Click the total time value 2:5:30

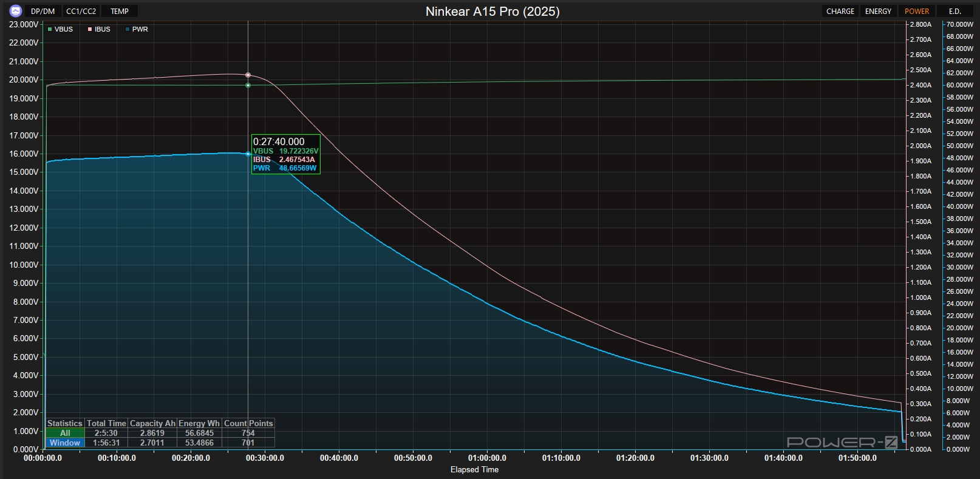(106, 433)
